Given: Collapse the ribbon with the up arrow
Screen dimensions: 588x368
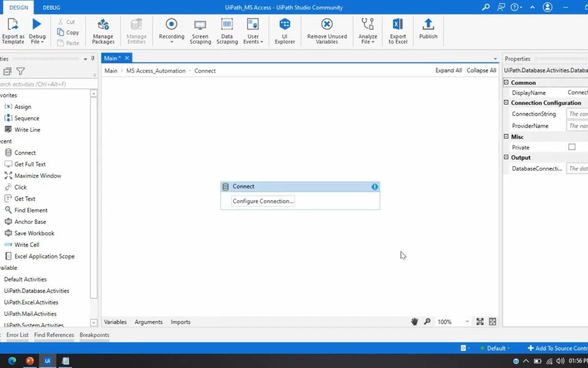Looking at the screenshot, I should pos(532,7).
